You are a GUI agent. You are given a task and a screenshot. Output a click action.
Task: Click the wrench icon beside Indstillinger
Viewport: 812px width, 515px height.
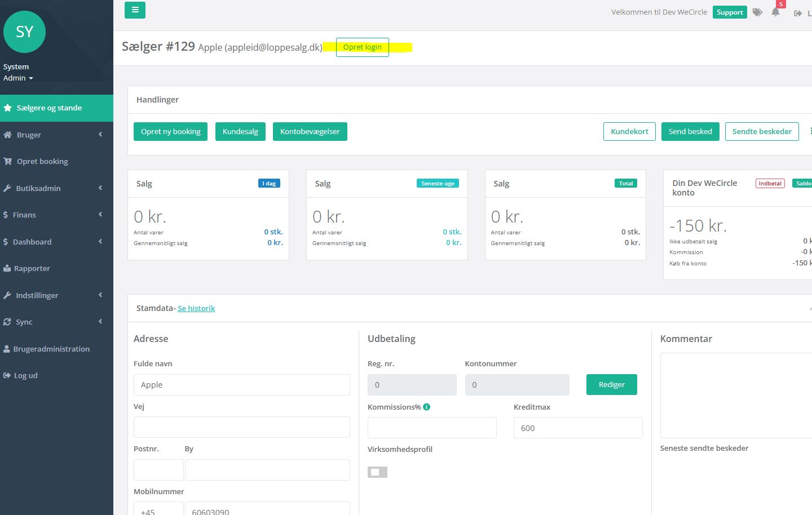pyautogui.click(x=7, y=295)
